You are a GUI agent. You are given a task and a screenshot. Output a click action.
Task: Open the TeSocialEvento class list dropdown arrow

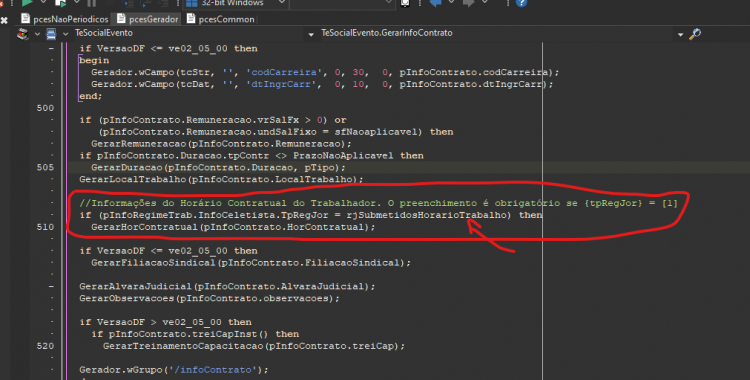tap(311, 34)
